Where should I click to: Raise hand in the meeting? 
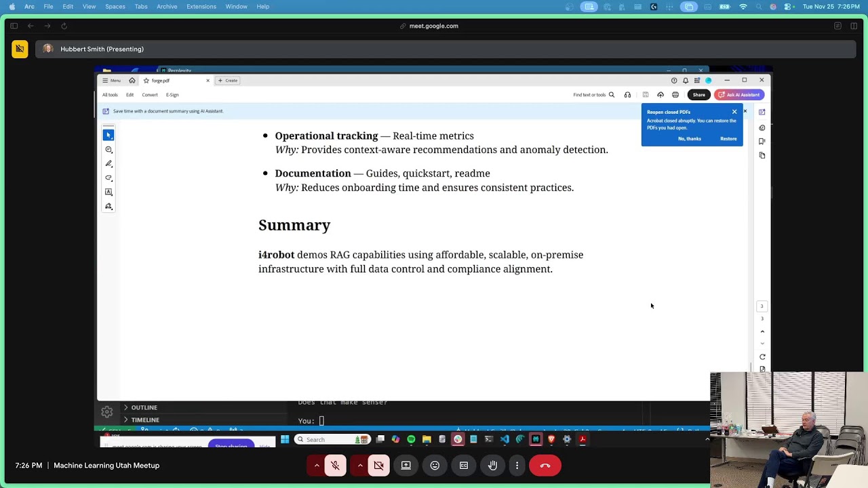click(x=493, y=466)
